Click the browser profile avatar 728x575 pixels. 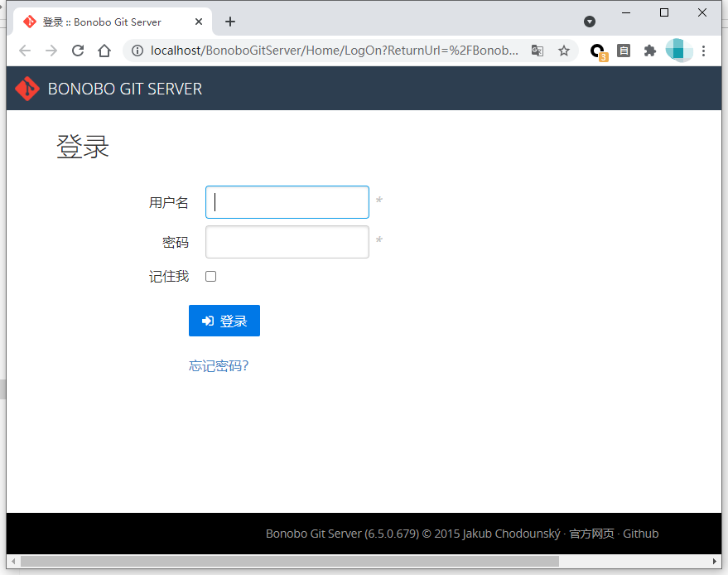[x=679, y=51]
